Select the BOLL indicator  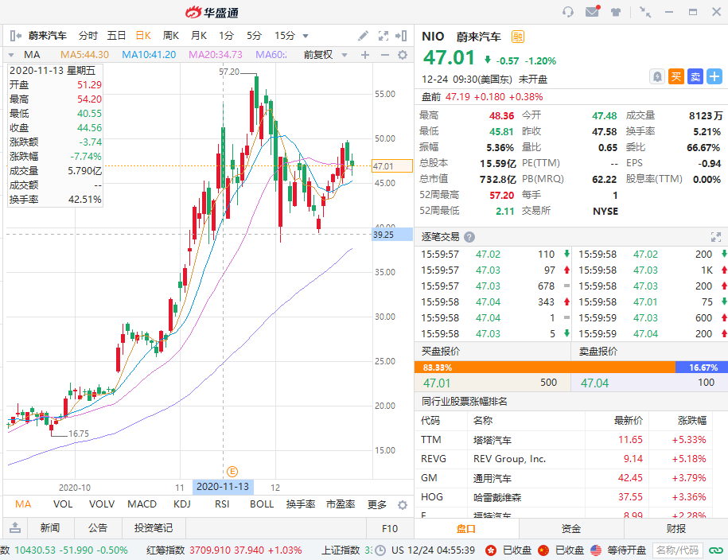tap(262, 504)
